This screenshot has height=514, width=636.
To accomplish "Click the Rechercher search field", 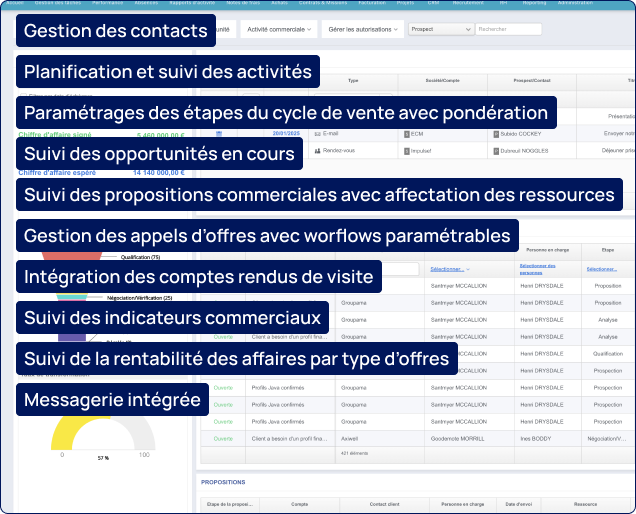I will click(x=508, y=30).
